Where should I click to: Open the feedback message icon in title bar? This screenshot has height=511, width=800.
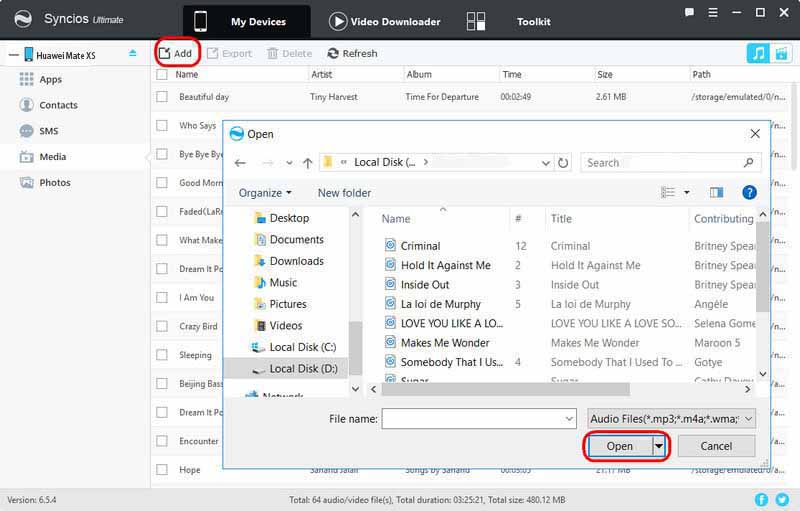(689, 12)
